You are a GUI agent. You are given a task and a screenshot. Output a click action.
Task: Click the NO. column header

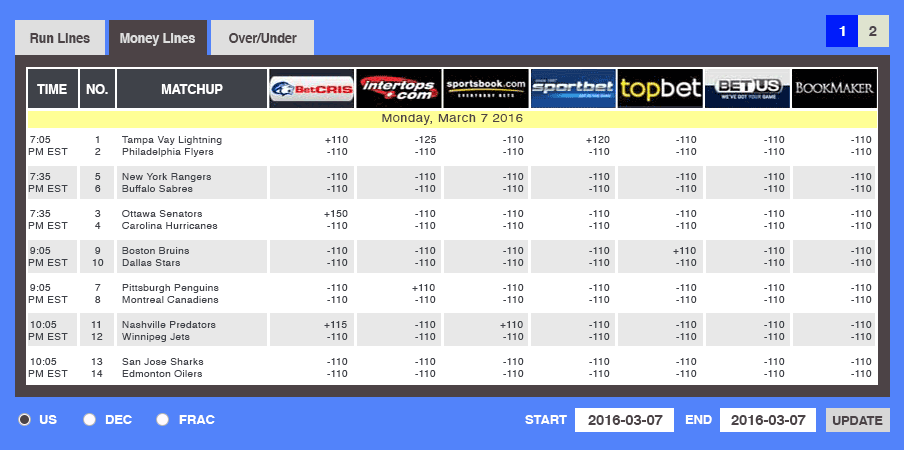pos(97,89)
